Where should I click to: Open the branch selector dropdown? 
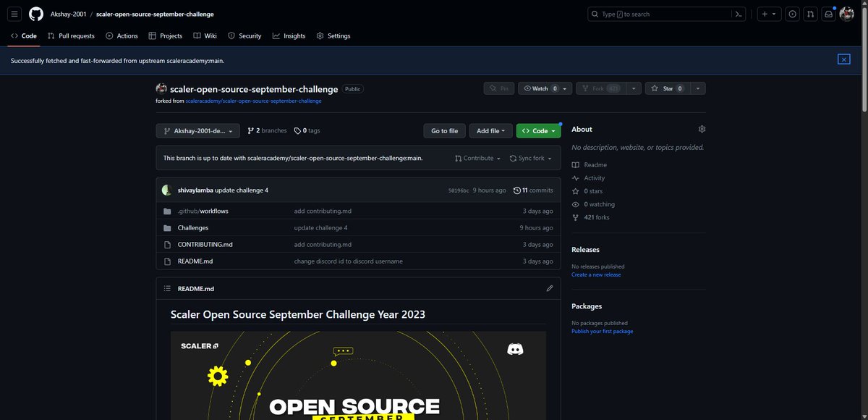(198, 130)
